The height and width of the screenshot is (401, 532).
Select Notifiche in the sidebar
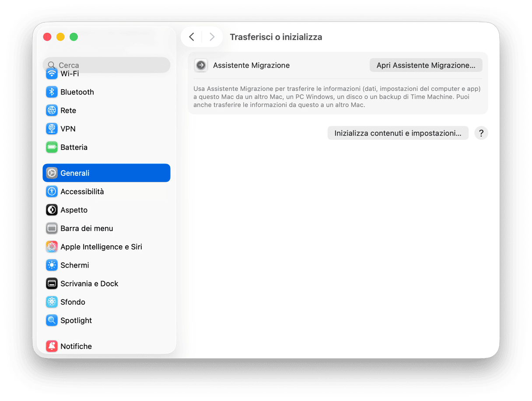[x=76, y=346]
